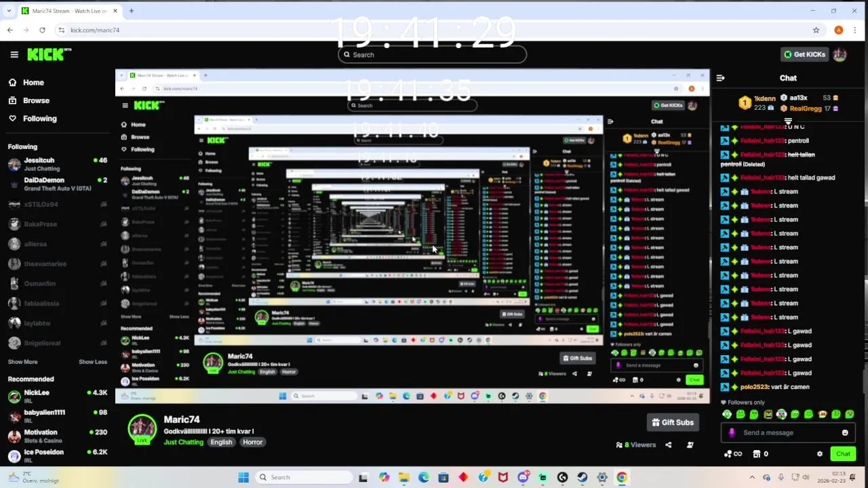Open File Explorer from taskbar
Screen dimensions: 868x488
click(x=404, y=477)
